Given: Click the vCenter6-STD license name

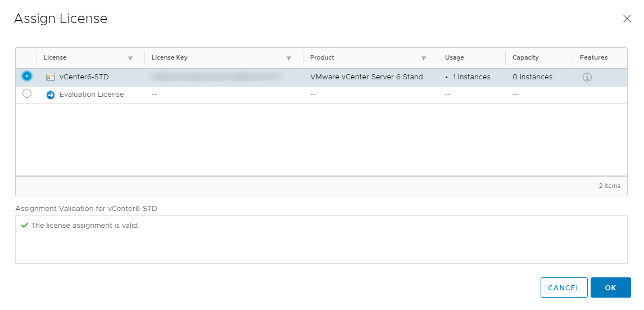Looking at the screenshot, I should pos(84,77).
